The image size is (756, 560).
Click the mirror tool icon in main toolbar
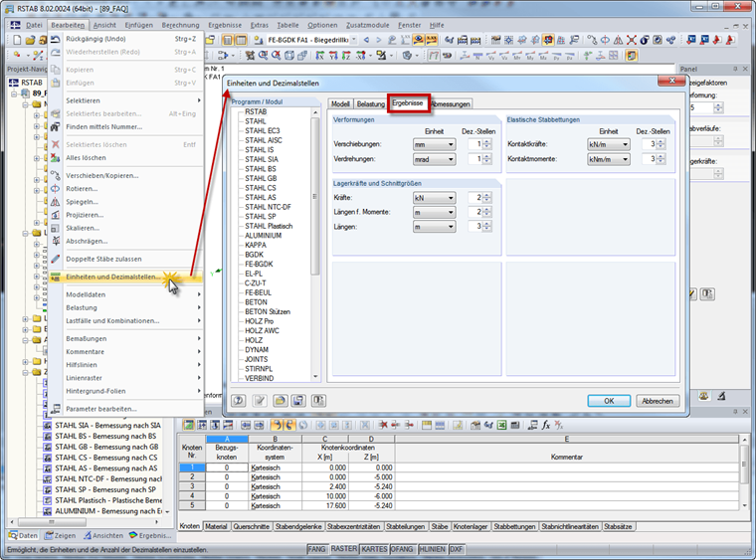(618, 40)
